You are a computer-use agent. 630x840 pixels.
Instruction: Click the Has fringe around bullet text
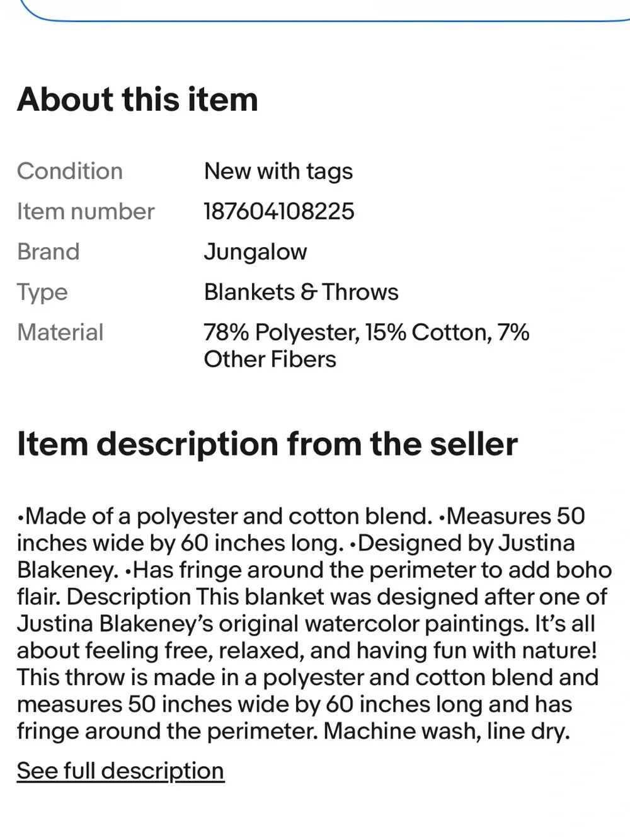[x=368, y=570]
